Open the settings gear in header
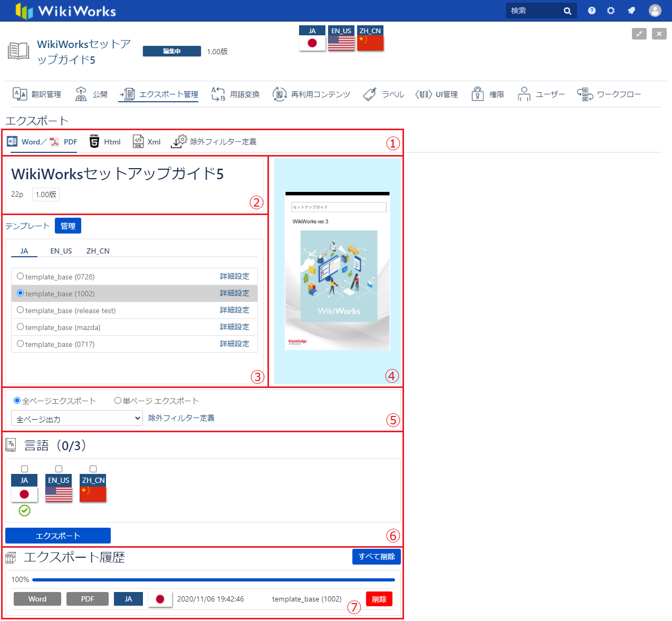672x621 pixels. 611,11
